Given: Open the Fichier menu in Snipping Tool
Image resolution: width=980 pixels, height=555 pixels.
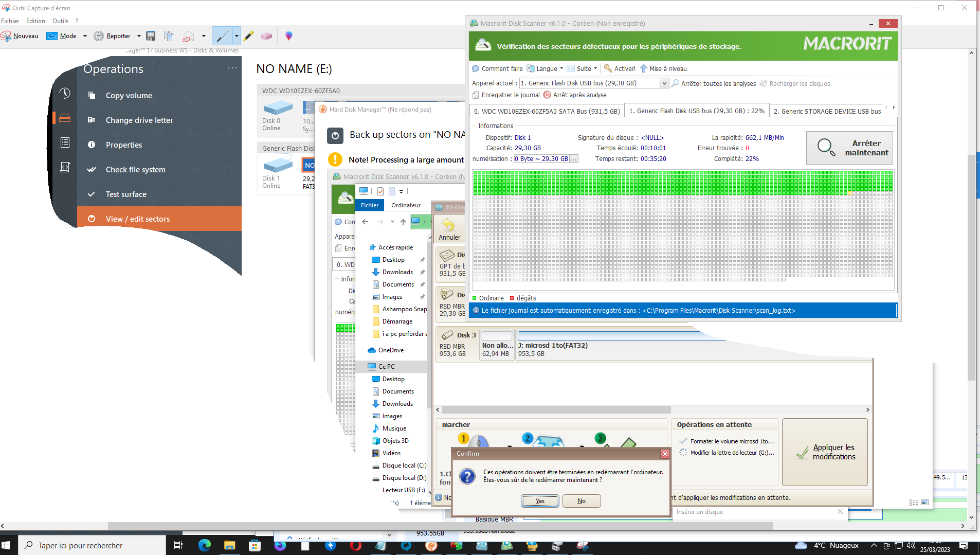Looking at the screenshot, I should pyautogui.click(x=10, y=21).
